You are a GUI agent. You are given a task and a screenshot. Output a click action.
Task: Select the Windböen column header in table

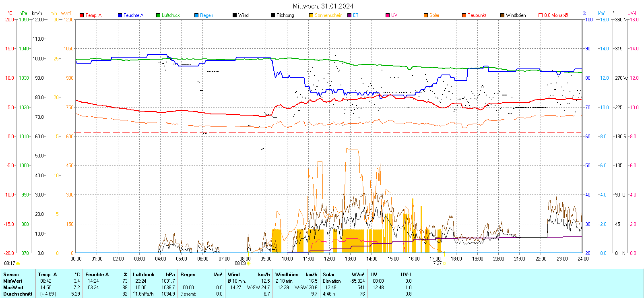287,275
